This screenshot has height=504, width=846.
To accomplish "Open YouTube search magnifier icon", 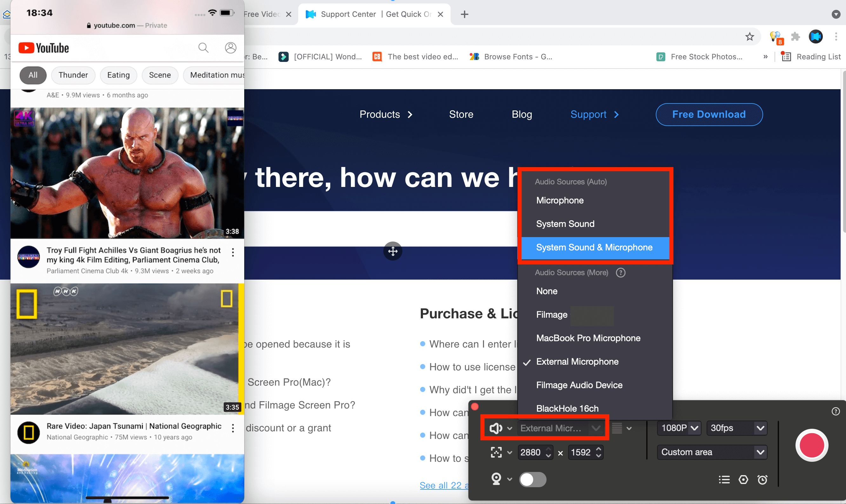I will 203,48.
